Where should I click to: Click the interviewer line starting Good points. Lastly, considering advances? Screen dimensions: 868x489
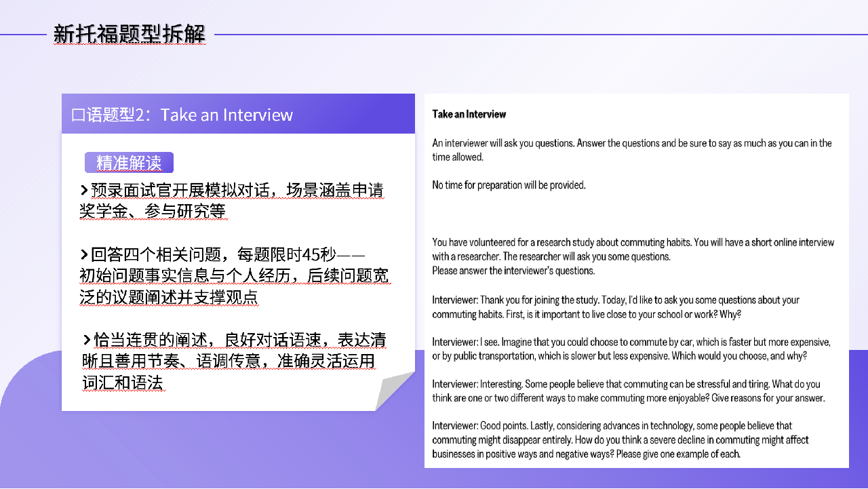pos(620,439)
